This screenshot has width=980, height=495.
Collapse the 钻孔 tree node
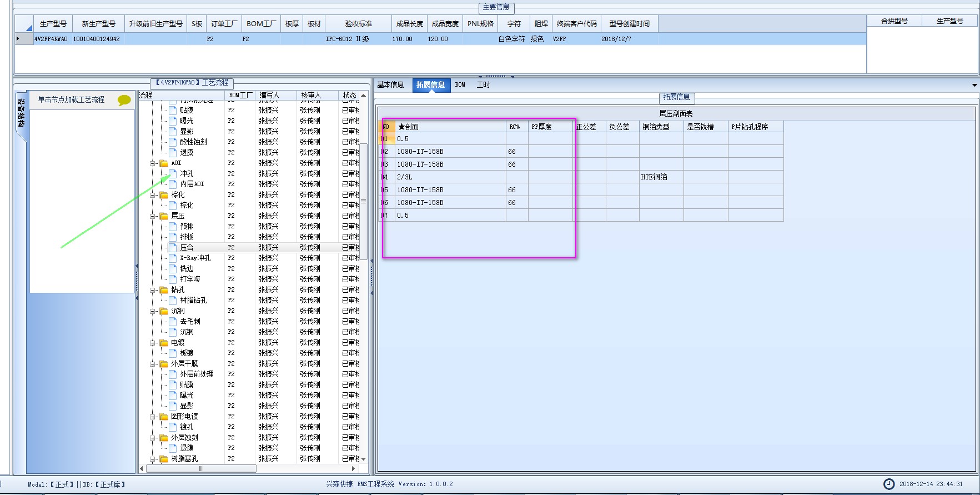pos(153,290)
